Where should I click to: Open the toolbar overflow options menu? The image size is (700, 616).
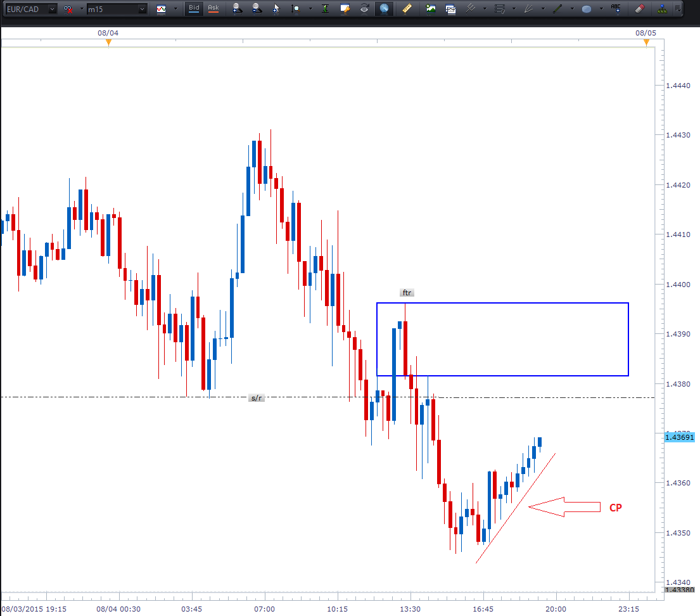pyautogui.click(x=678, y=9)
